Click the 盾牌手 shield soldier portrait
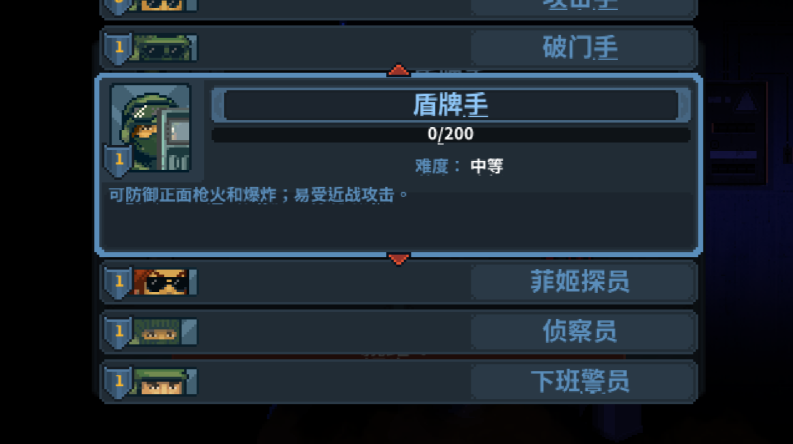Image resolution: width=793 pixels, height=444 pixels. click(150, 127)
